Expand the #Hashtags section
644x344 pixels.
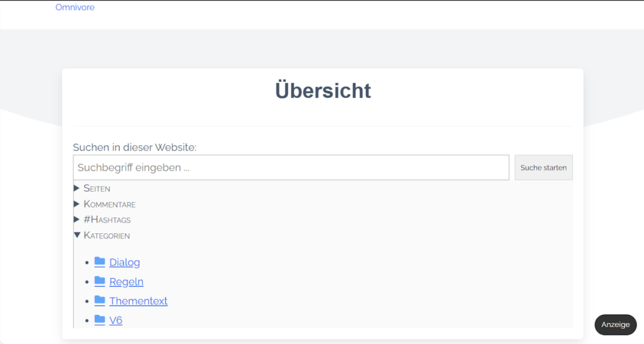(107, 219)
